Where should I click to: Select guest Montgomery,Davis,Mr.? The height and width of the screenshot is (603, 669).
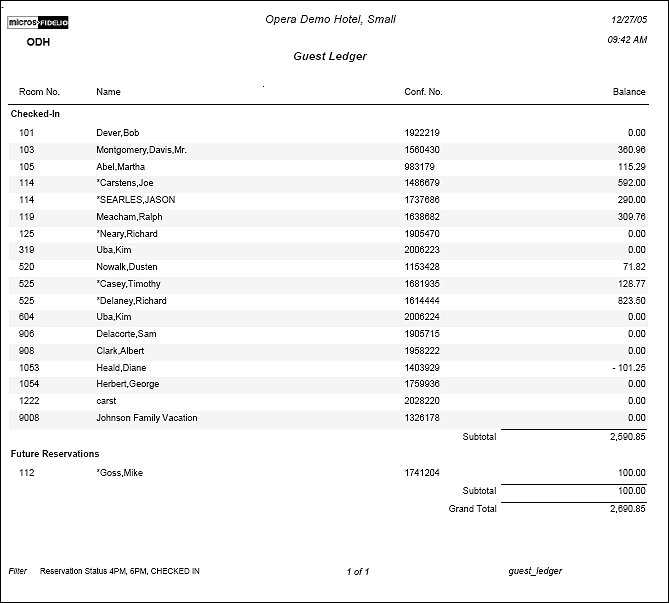141,150
